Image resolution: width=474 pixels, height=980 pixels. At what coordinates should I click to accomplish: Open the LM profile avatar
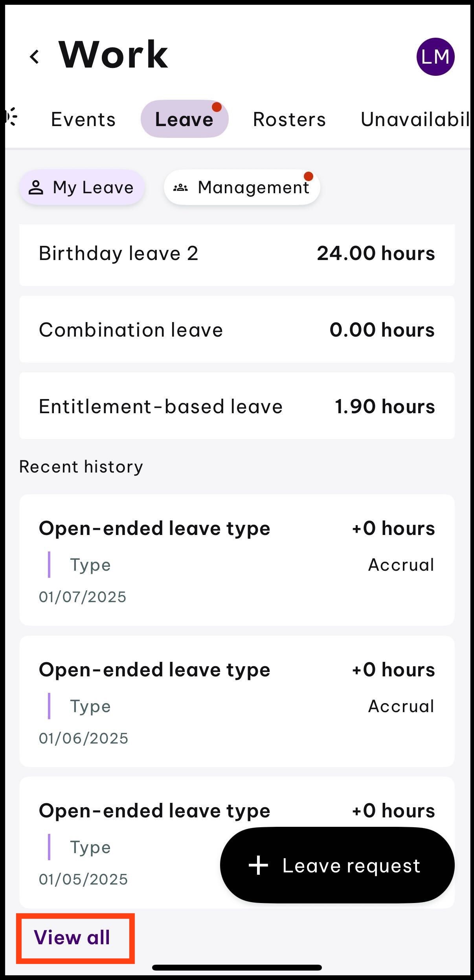[x=435, y=57]
